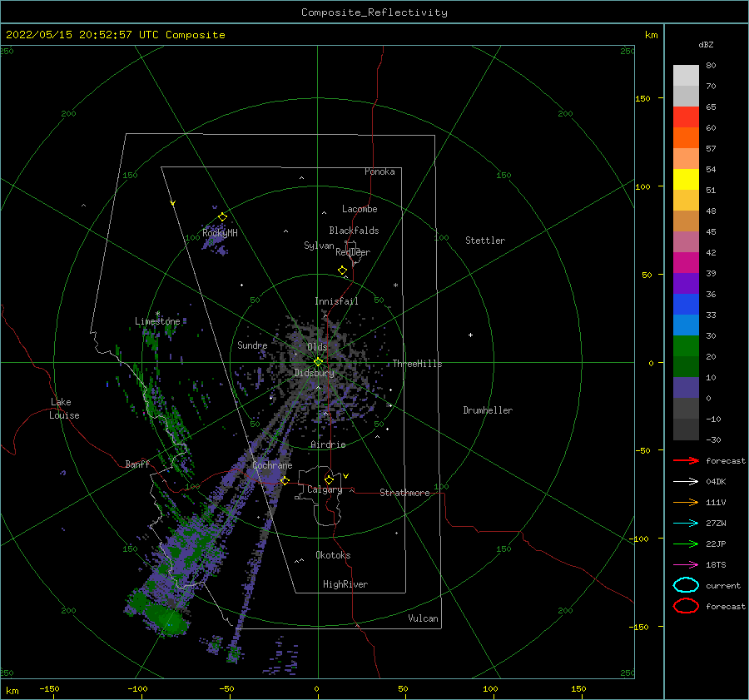Click the magenta 18TS arrow icon
The height and width of the screenshot is (700, 749).
point(686,565)
